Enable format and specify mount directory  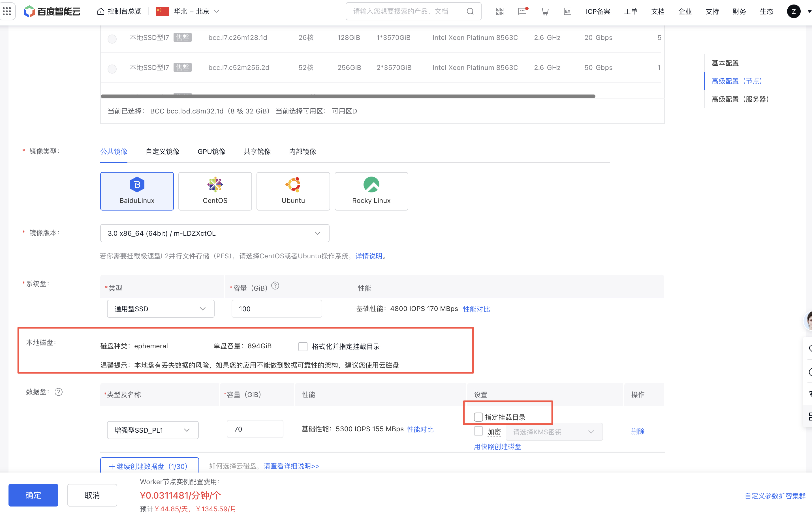click(303, 346)
